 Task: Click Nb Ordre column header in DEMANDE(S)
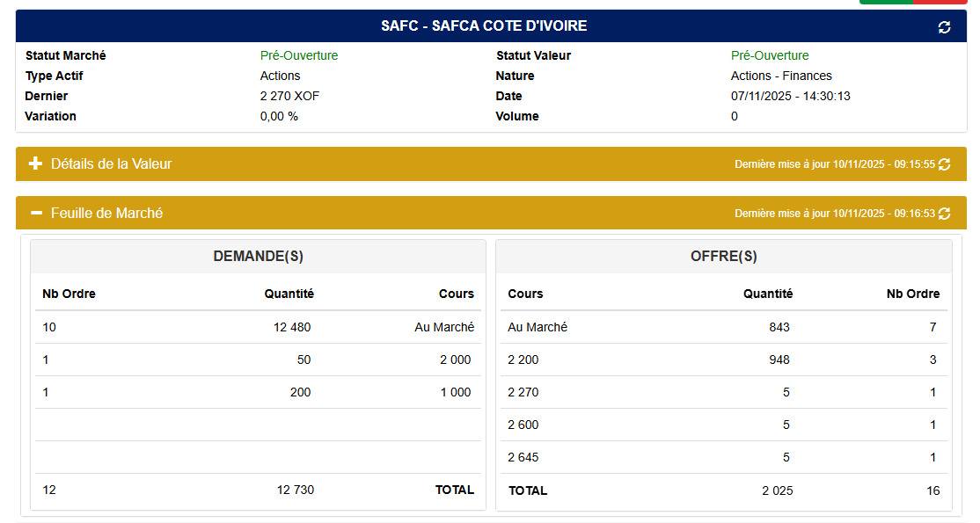[x=69, y=294]
